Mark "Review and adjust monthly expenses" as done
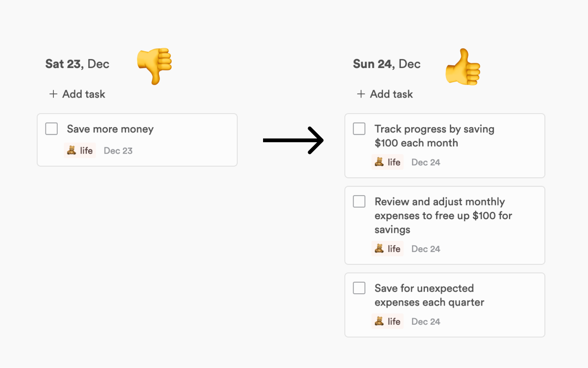Viewport: 588px width, 368px height. pyautogui.click(x=359, y=201)
